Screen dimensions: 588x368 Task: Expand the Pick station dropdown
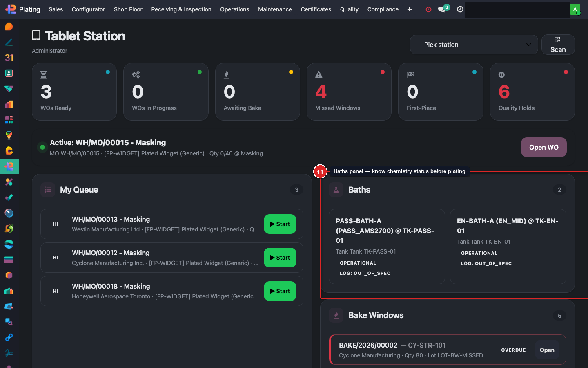coord(474,45)
